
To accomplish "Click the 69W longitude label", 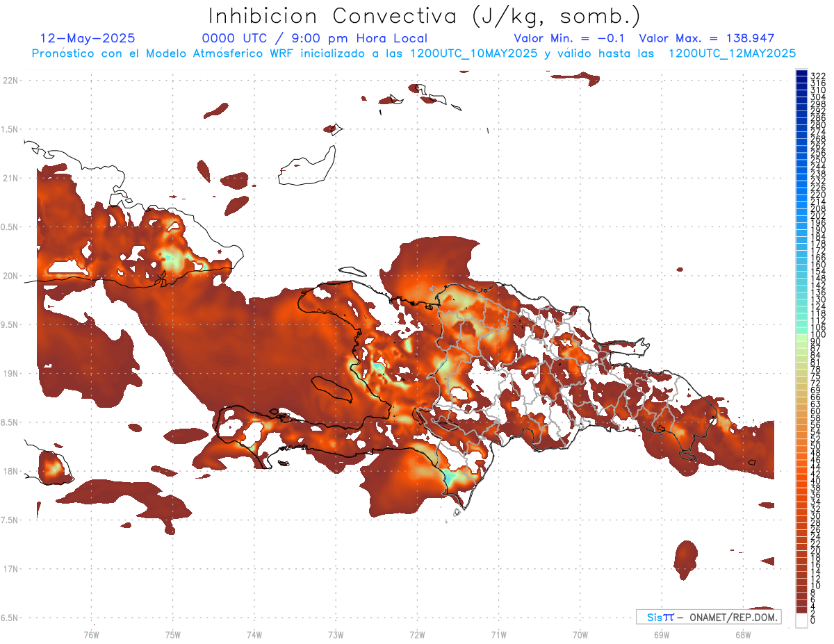I will pos(661,634).
